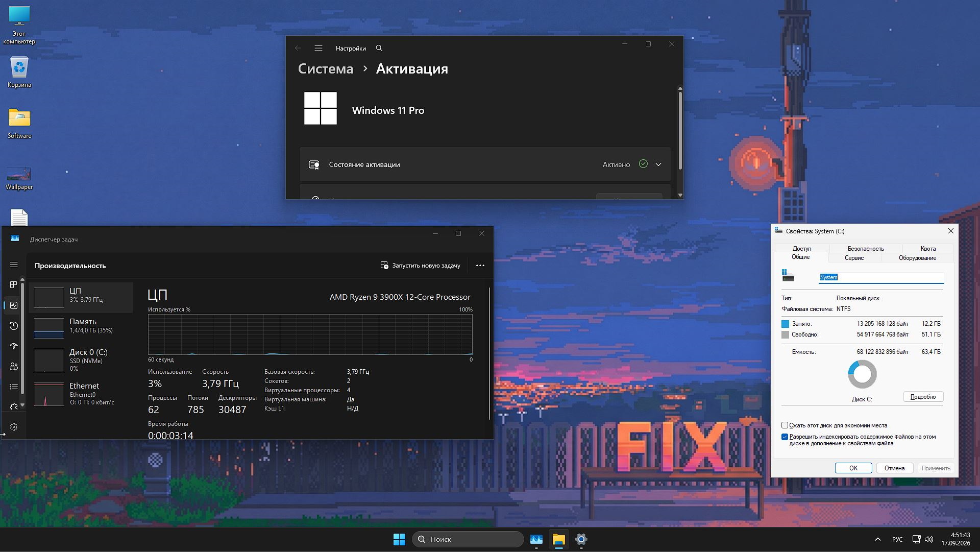Open File Explorer from taskbar
The image size is (980, 552).
pyautogui.click(x=559, y=539)
